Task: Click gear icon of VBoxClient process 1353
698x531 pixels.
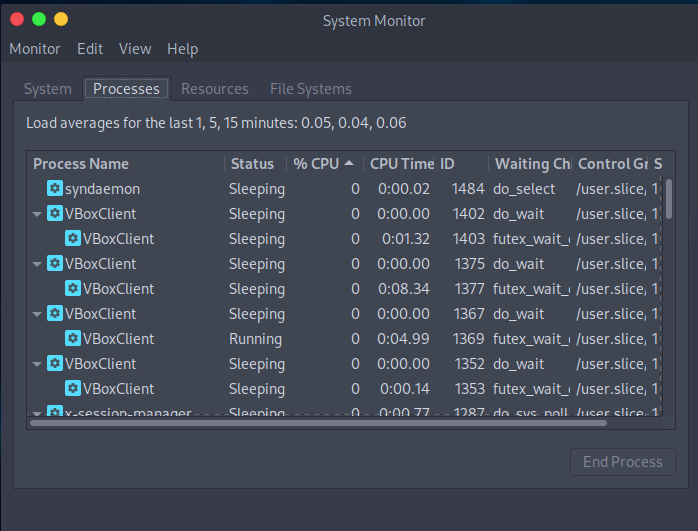Action: tap(73, 388)
